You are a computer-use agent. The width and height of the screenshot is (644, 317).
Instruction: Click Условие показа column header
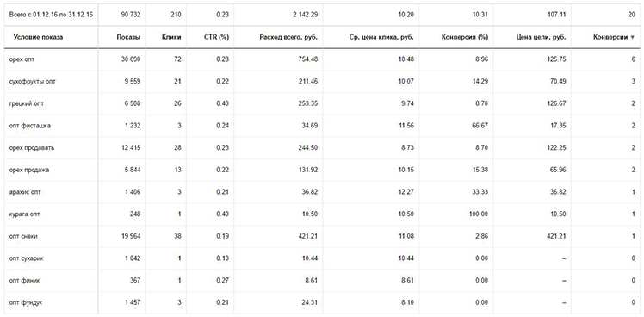(x=38, y=37)
